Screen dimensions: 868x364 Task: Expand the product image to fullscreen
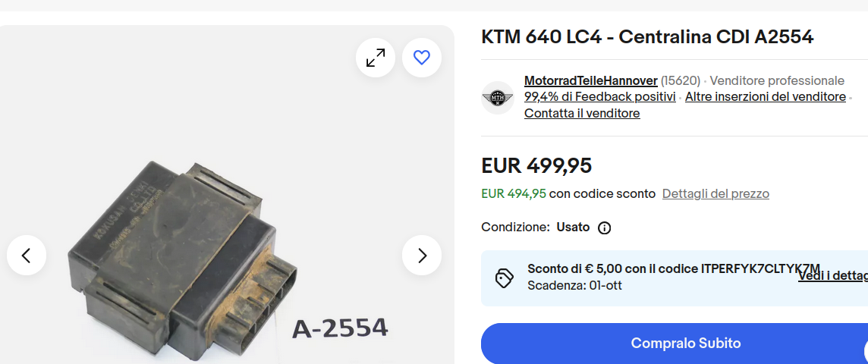coord(376,58)
